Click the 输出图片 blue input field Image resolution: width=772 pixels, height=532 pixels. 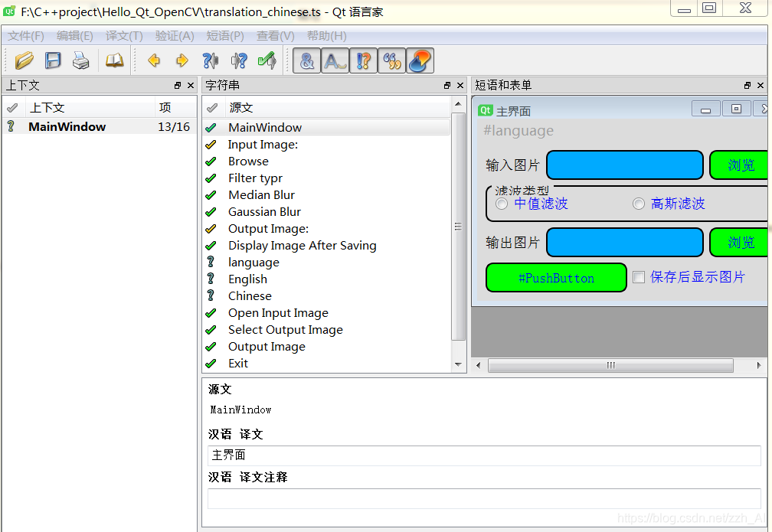[625, 243]
